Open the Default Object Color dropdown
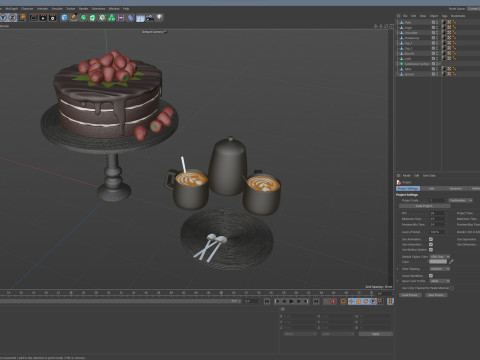This screenshot has width=480, height=360. click(x=439, y=257)
